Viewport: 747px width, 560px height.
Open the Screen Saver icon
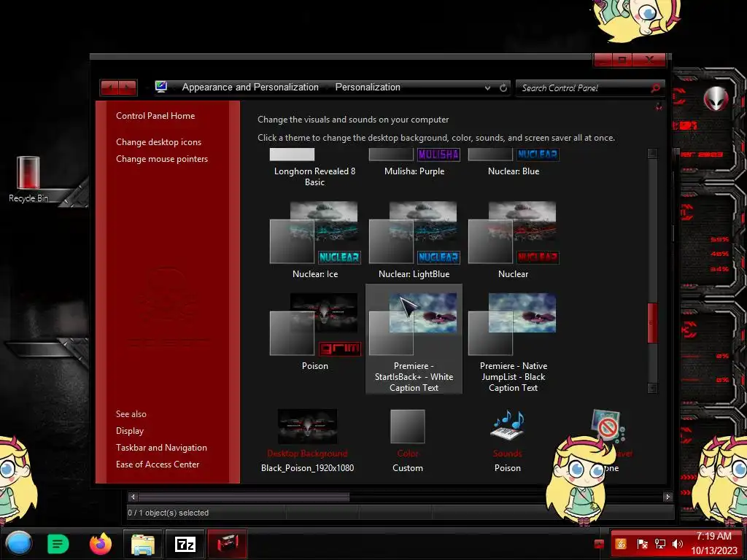tap(607, 425)
